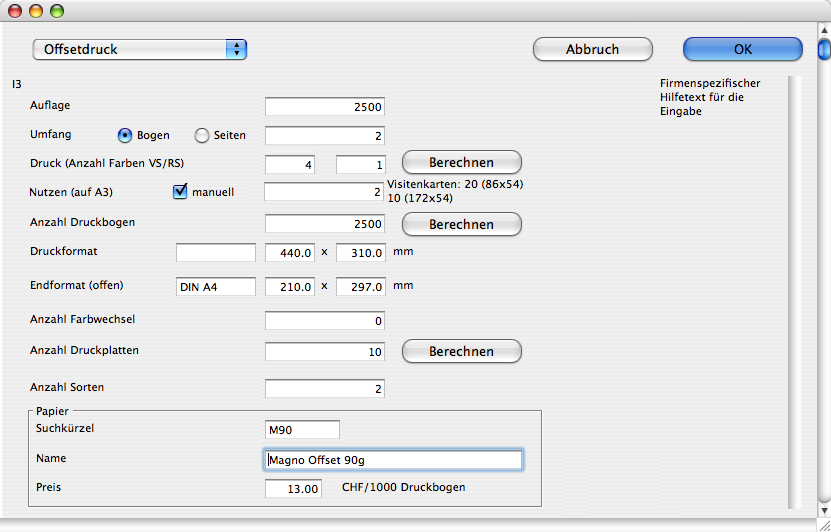Click the front-side colors field showing 4
This screenshot has height=532, width=831.
[290, 164]
